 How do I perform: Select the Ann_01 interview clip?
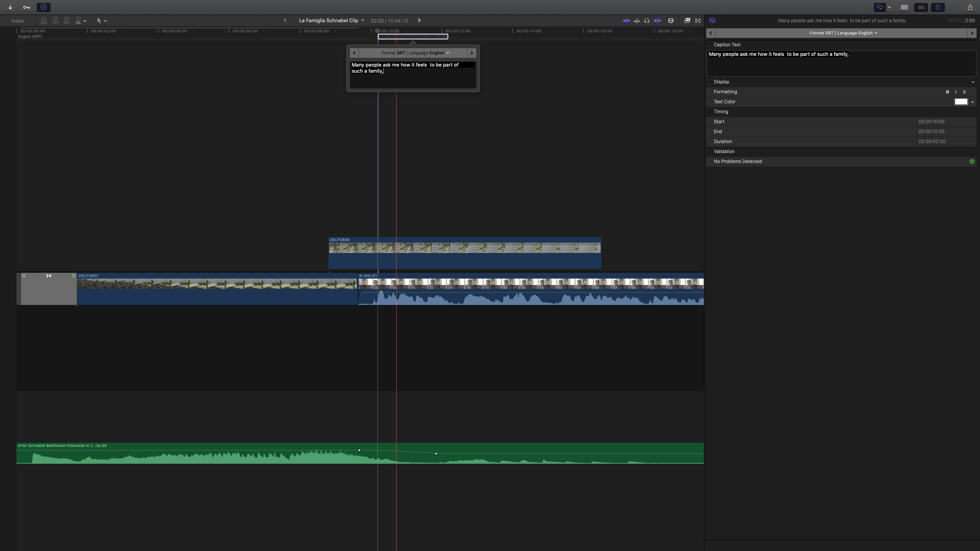[531, 289]
